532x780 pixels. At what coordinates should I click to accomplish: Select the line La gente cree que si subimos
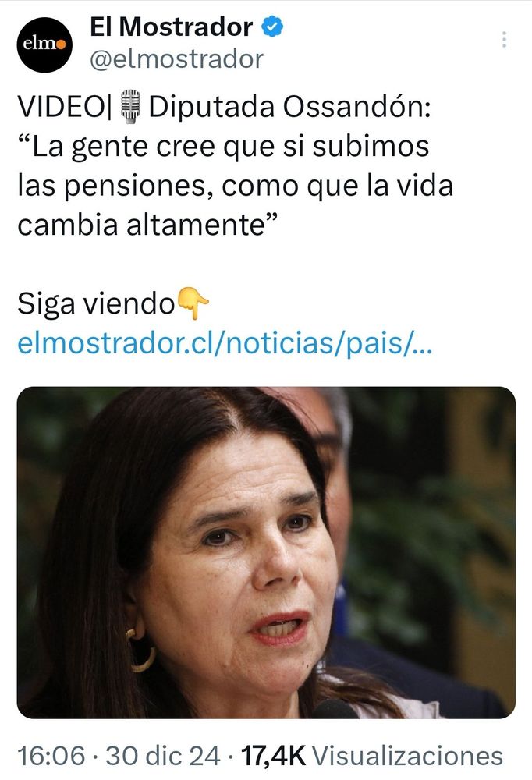pos(223,147)
